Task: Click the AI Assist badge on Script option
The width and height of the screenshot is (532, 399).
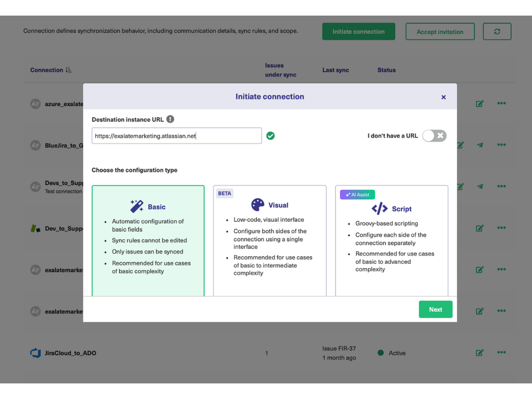Action: pyautogui.click(x=357, y=195)
